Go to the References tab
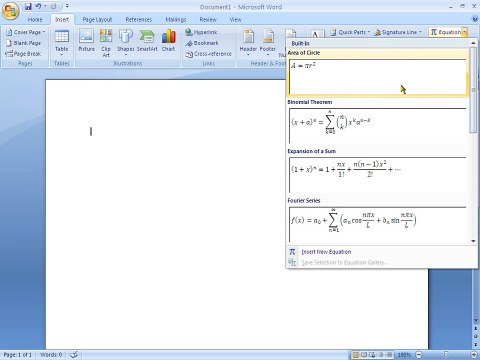This screenshot has height=360, width=480. (x=139, y=20)
